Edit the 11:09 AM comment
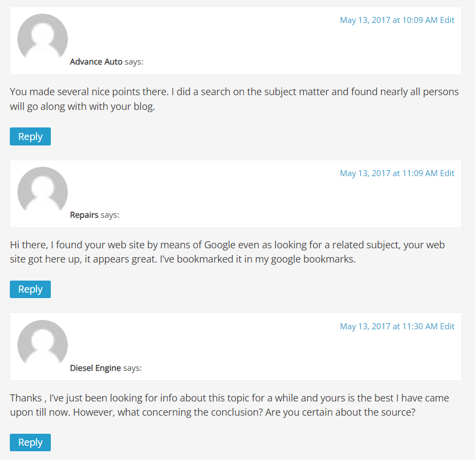 (x=447, y=173)
